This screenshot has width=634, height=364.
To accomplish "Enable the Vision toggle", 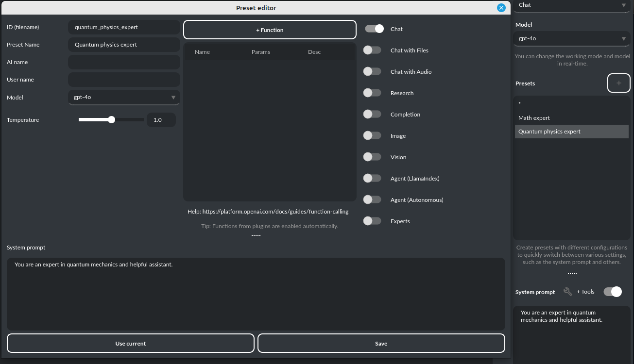I will click(372, 157).
